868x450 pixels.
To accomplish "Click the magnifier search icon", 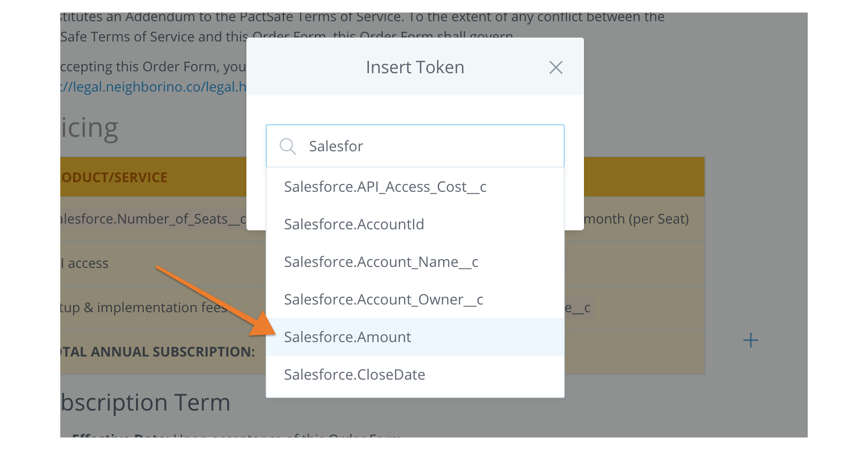I will click(287, 146).
